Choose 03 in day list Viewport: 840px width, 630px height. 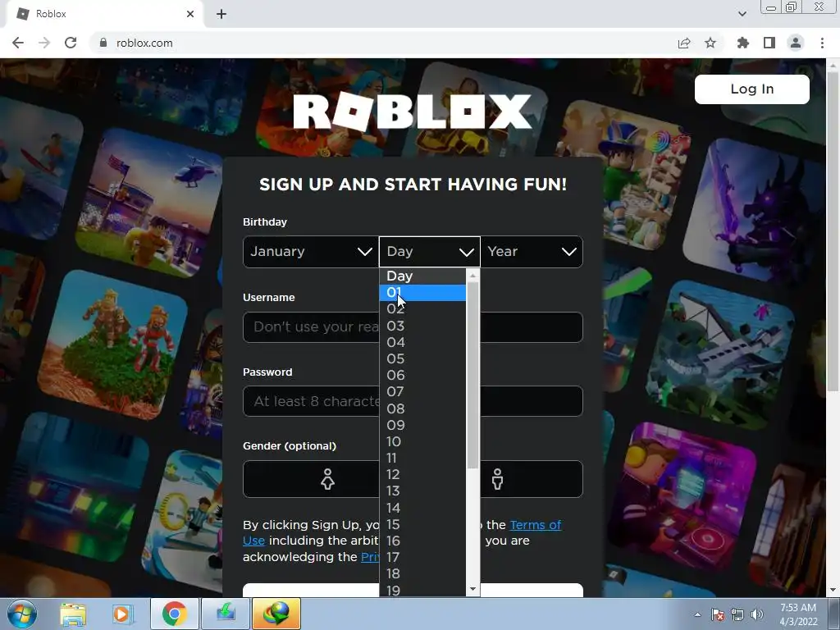(x=422, y=326)
